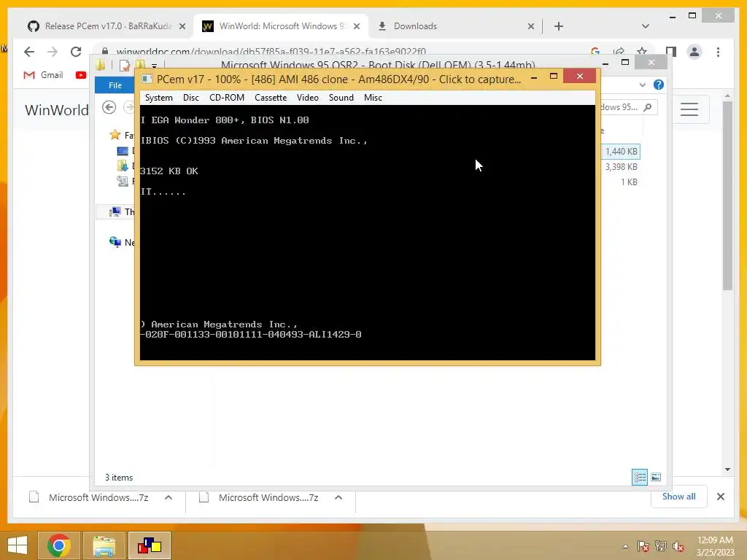This screenshot has width=747, height=560.
Task: Click the Explorer search magnifier icon
Action: click(x=648, y=107)
